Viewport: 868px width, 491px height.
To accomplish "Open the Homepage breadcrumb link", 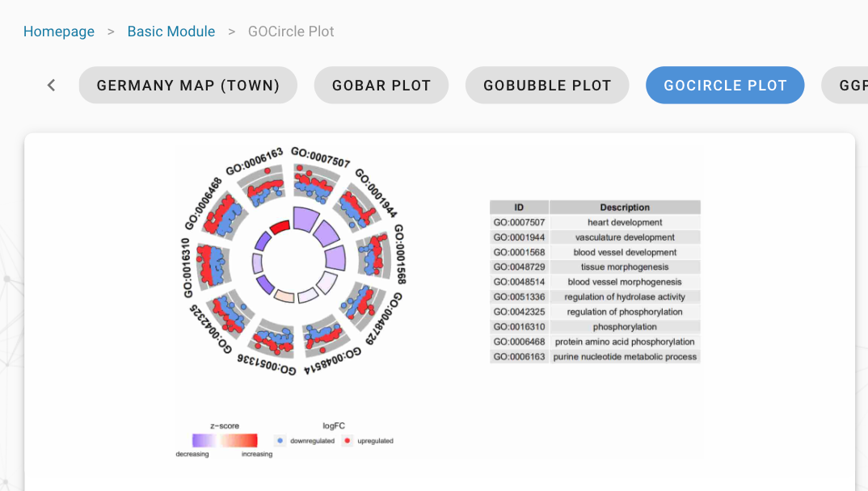I will click(59, 31).
